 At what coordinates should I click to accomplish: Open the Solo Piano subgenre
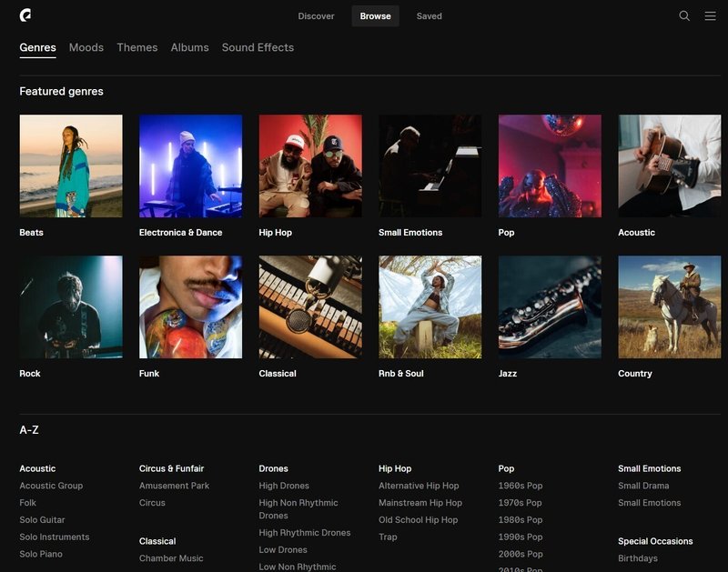click(41, 555)
